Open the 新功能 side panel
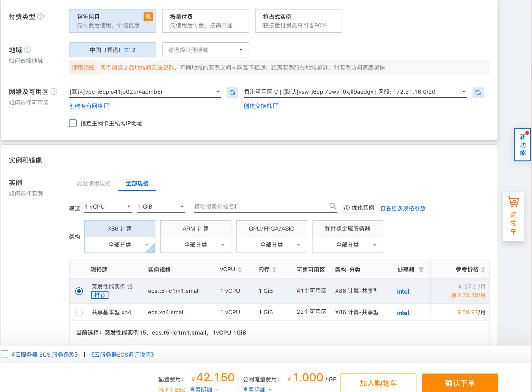The height and width of the screenshot is (392, 532). [x=522, y=145]
